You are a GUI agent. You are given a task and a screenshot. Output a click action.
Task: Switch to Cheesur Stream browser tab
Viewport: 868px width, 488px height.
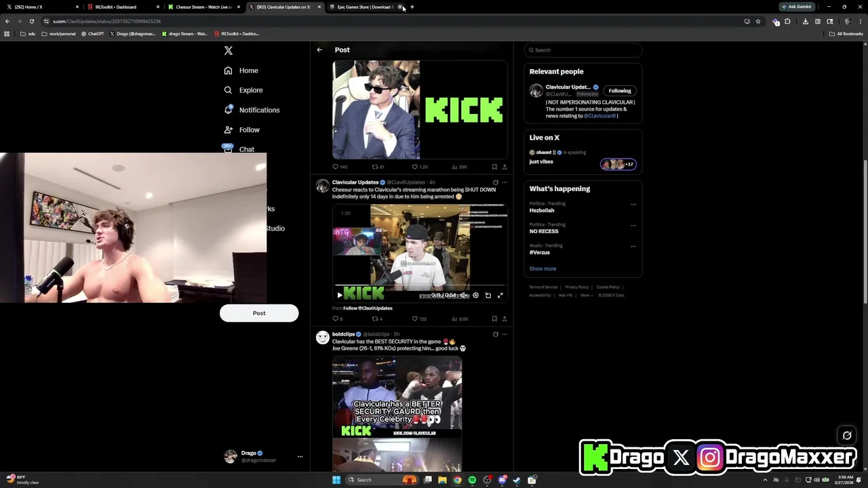[203, 7]
